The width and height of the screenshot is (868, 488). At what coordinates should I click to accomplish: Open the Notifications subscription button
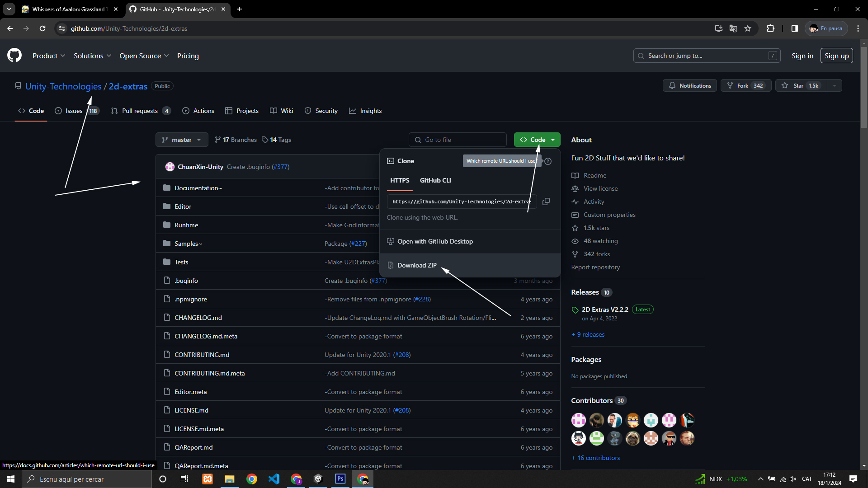(x=690, y=86)
